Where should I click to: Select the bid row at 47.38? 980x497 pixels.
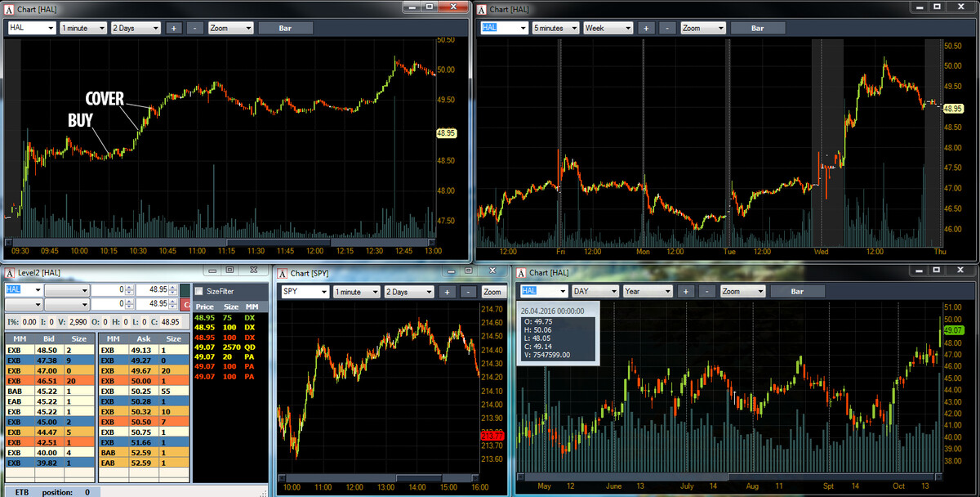(49, 360)
